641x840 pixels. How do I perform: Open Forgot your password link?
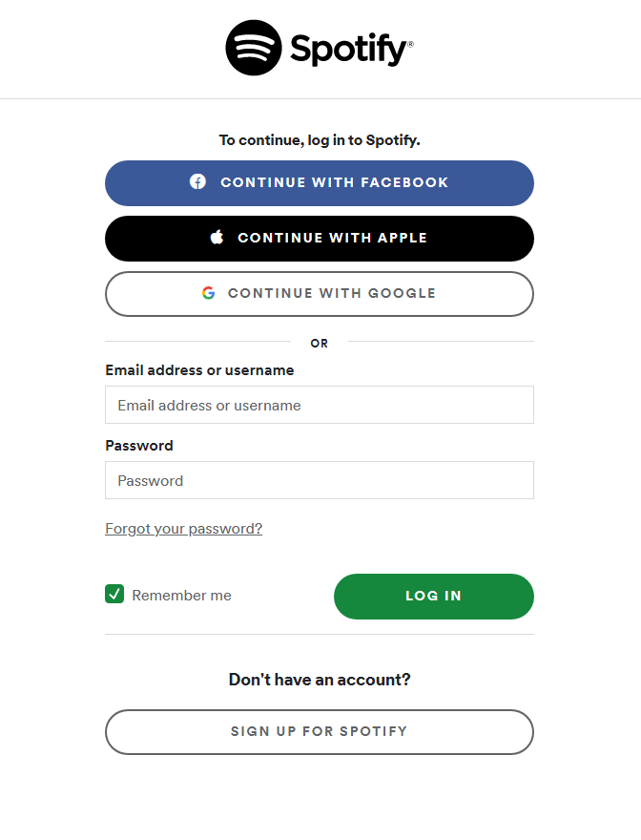click(183, 528)
